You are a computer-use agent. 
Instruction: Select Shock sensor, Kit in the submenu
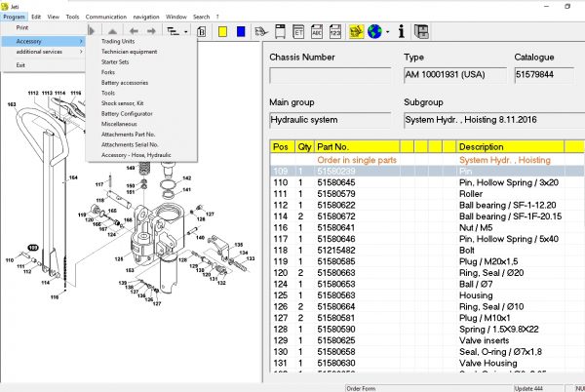pos(123,103)
